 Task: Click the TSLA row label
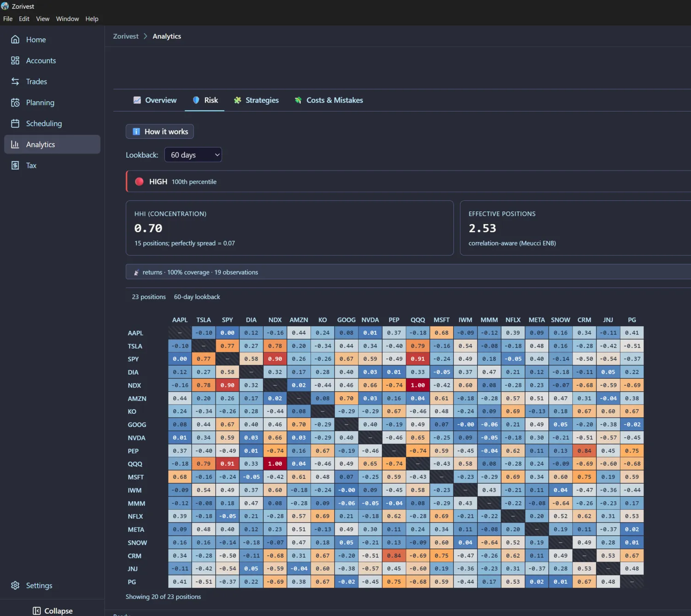(135, 346)
